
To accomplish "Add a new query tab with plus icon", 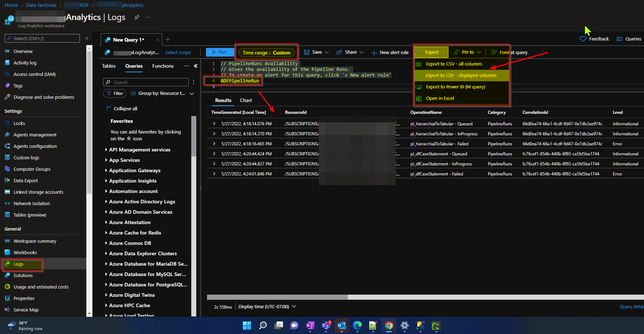I will (x=168, y=39).
